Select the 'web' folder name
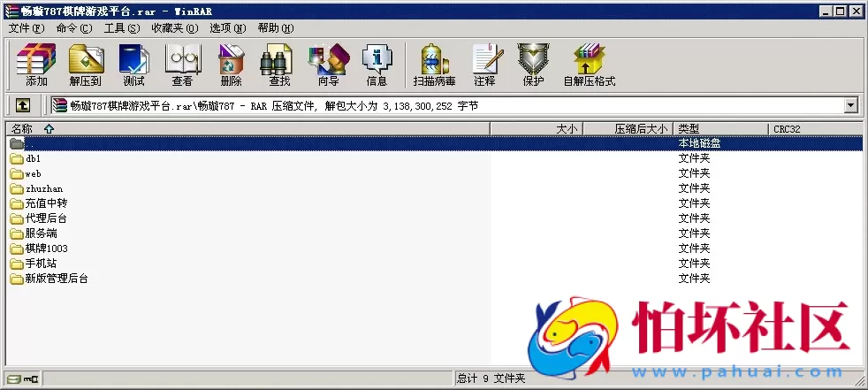This screenshot has height=390, width=868. pyautogui.click(x=34, y=174)
